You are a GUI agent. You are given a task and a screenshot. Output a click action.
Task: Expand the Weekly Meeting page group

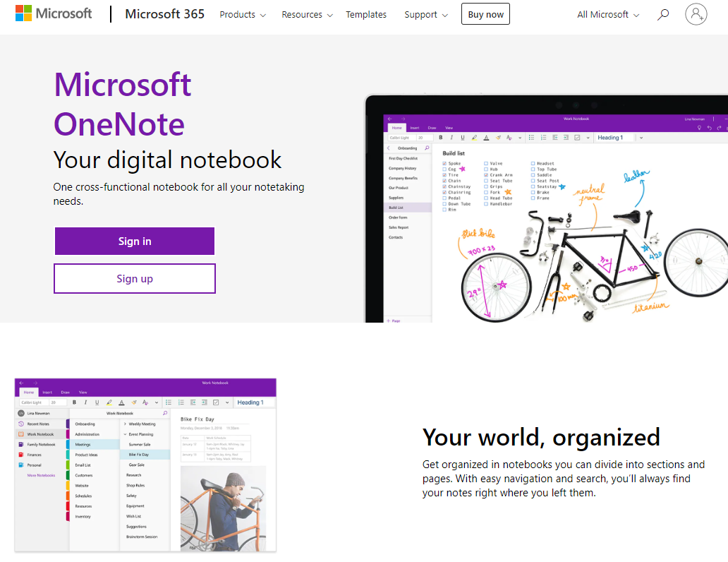point(125,424)
